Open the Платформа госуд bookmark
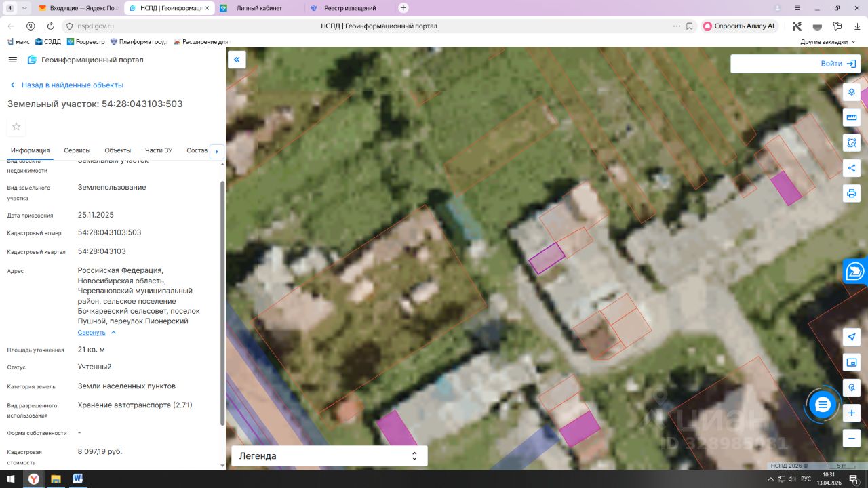Viewport: 868px width, 488px height. (x=138, y=42)
